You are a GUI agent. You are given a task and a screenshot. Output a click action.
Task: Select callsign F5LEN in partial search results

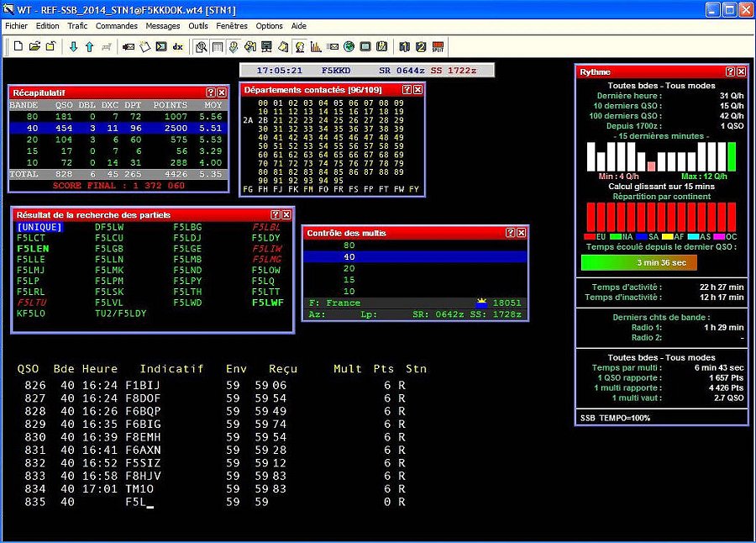coord(33,249)
